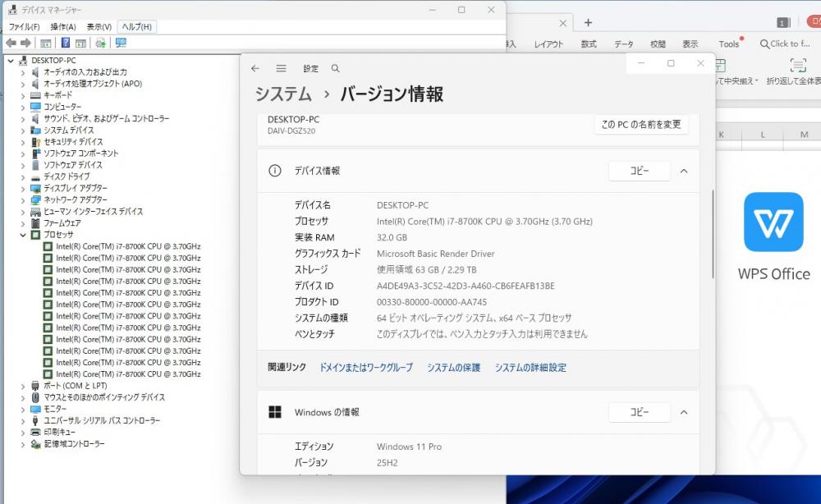The image size is (821, 504).
Task: Open the レイアウト tab in WPS
Action: (548, 44)
